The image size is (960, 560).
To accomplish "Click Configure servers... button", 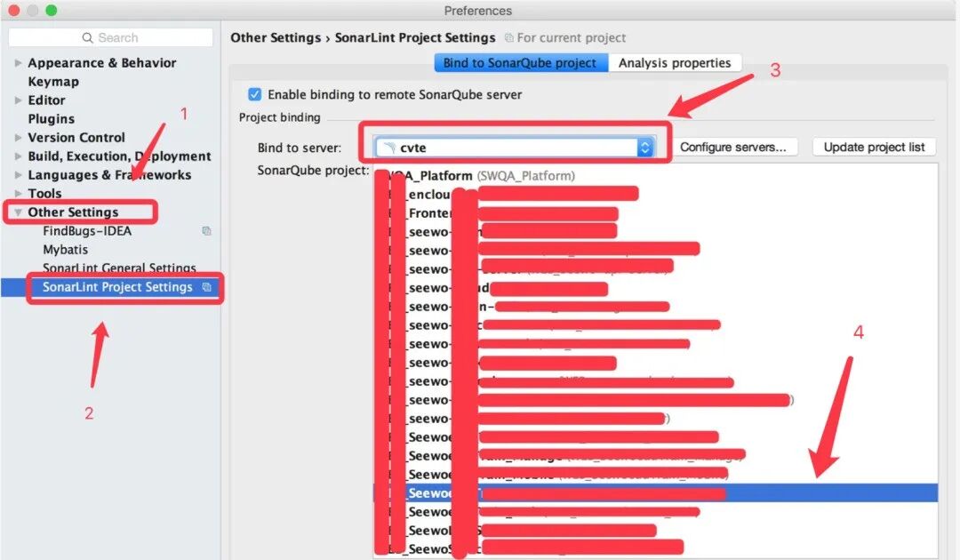I will click(732, 147).
